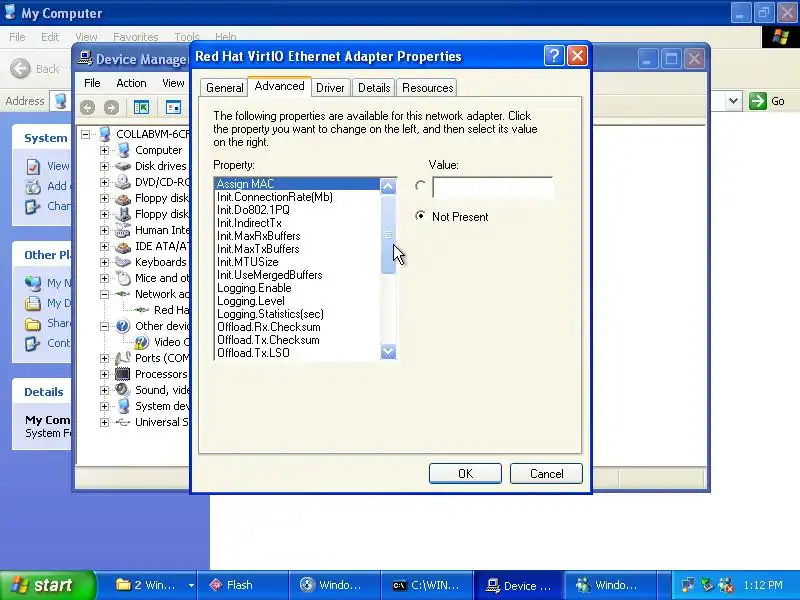
Task: Click the property list scroll down arrow
Action: click(x=388, y=352)
